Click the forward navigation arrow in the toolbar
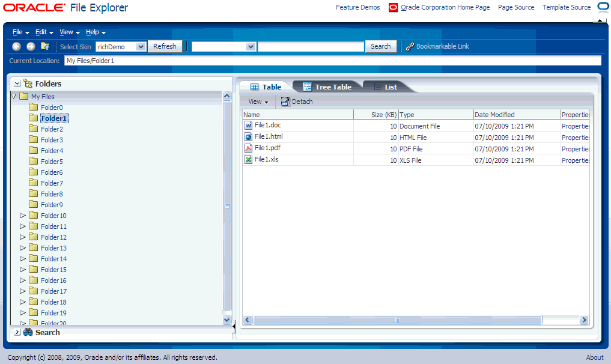The image size is (611, 364). 30,46
